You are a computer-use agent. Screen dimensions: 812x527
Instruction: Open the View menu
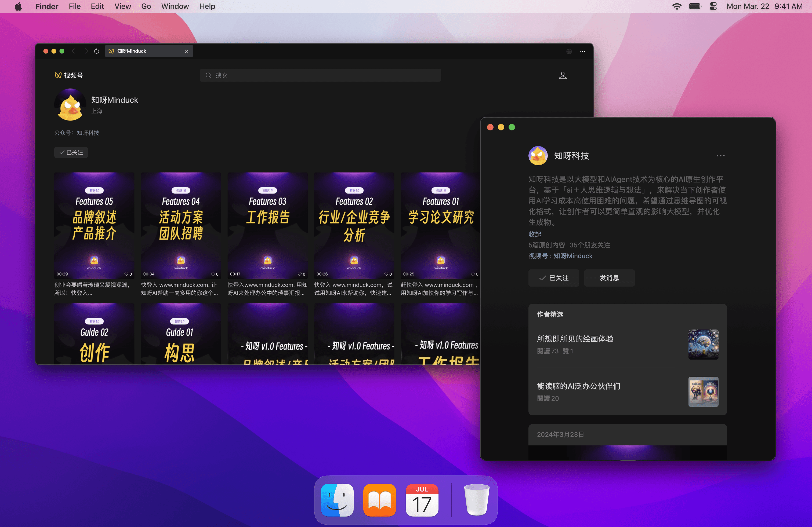pyautogui.click(x=122, y=6)
